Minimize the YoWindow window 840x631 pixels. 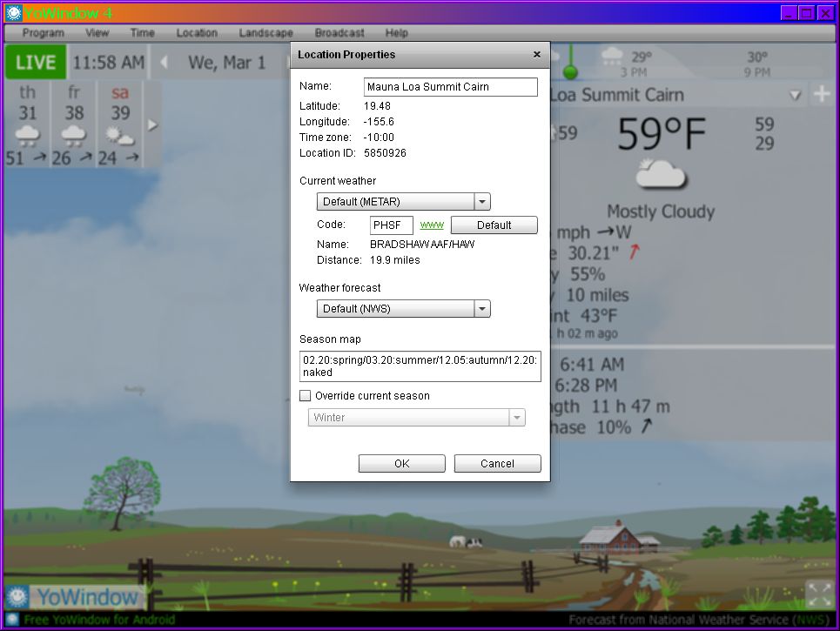tap(788, 13)
